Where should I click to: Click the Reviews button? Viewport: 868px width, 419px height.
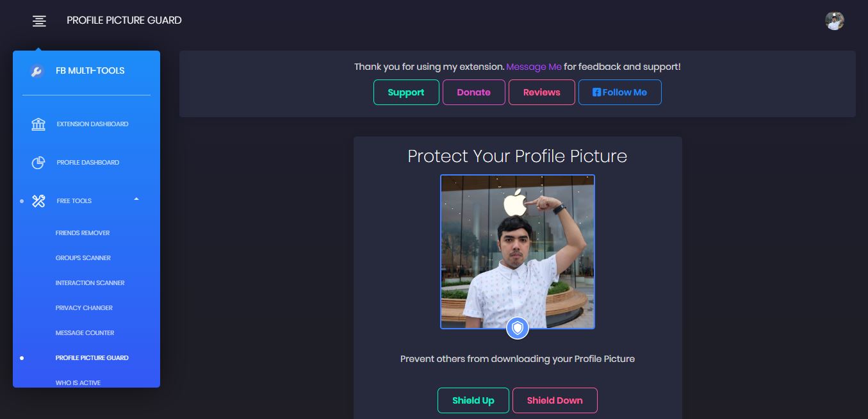541,92
